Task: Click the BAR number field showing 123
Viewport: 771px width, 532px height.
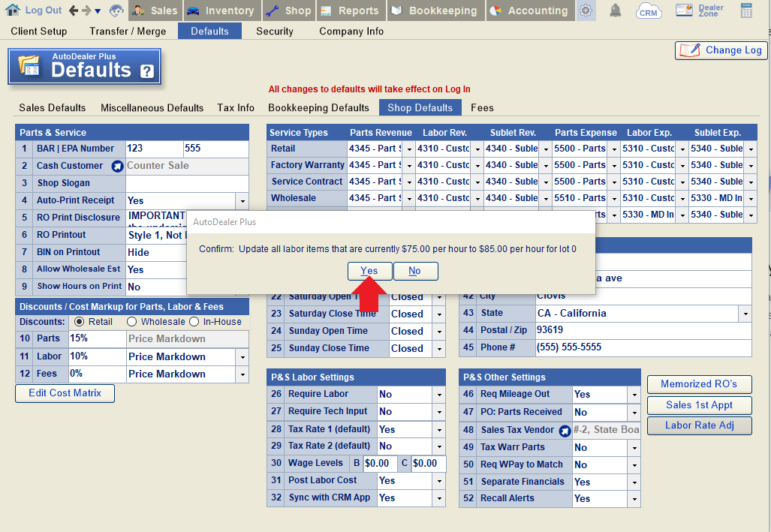Action: pos(155,149)
